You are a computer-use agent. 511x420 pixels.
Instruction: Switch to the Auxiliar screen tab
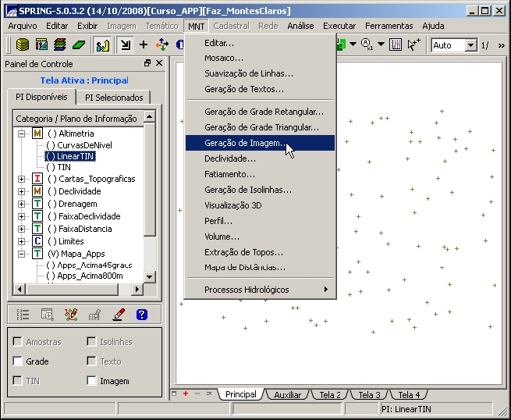click(287, 395)
